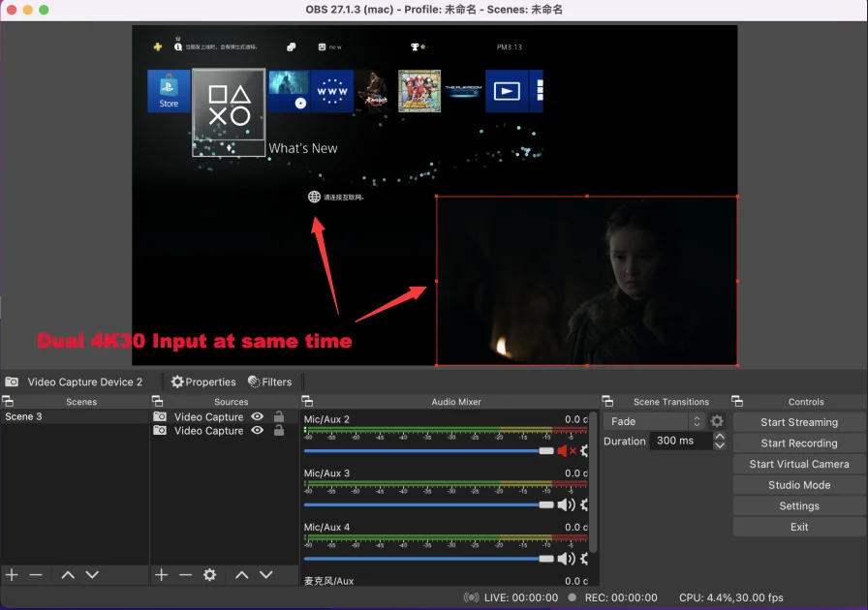Open Properties in the source toolbar

[x=203, y=381]
